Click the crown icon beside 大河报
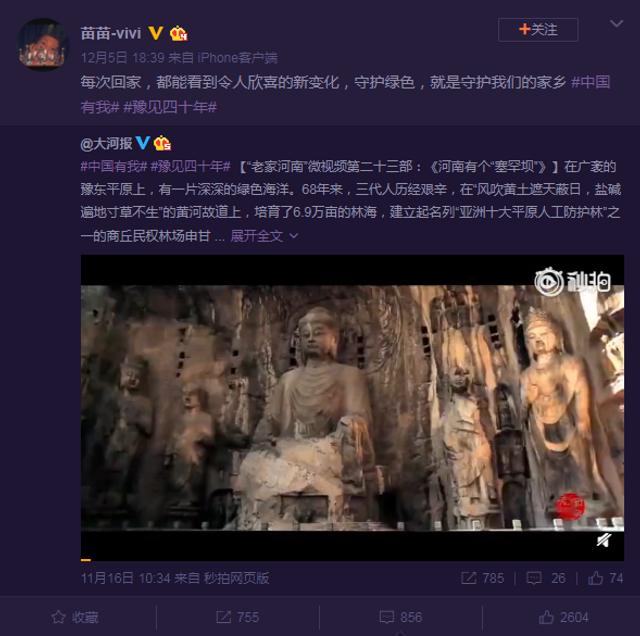Image resolution: width=640 pixels, height=636 pixels. pos(162,143)
